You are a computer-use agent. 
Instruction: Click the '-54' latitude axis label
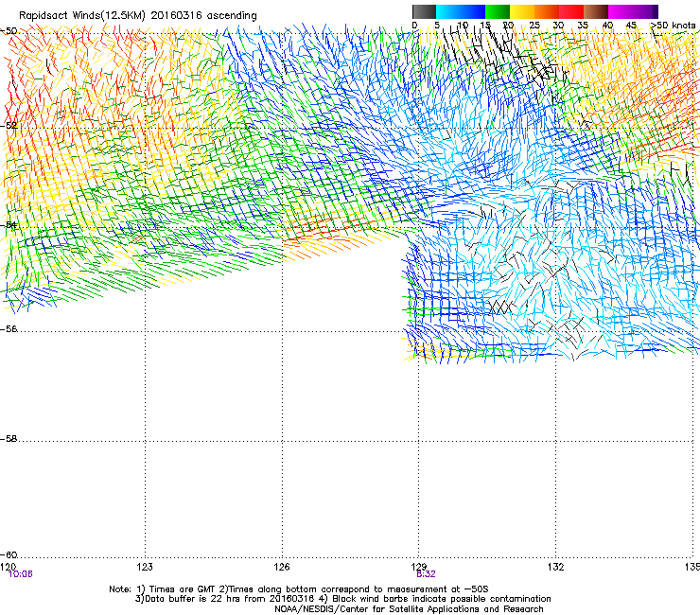[x=9, y=224]
